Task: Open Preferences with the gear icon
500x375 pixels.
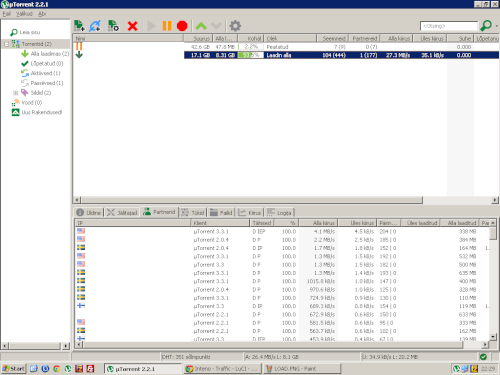Action: pyautogui.click(x=235, y=26)
